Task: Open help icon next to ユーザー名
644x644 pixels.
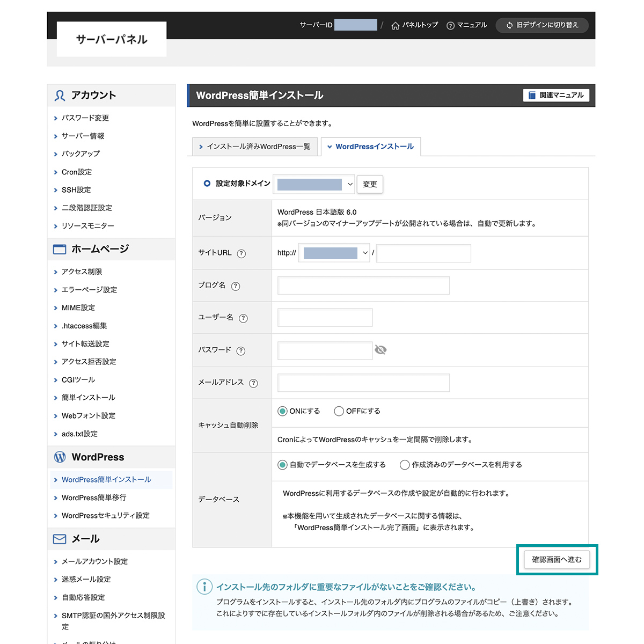Action: pyautogui.click(x=243, y=318)
